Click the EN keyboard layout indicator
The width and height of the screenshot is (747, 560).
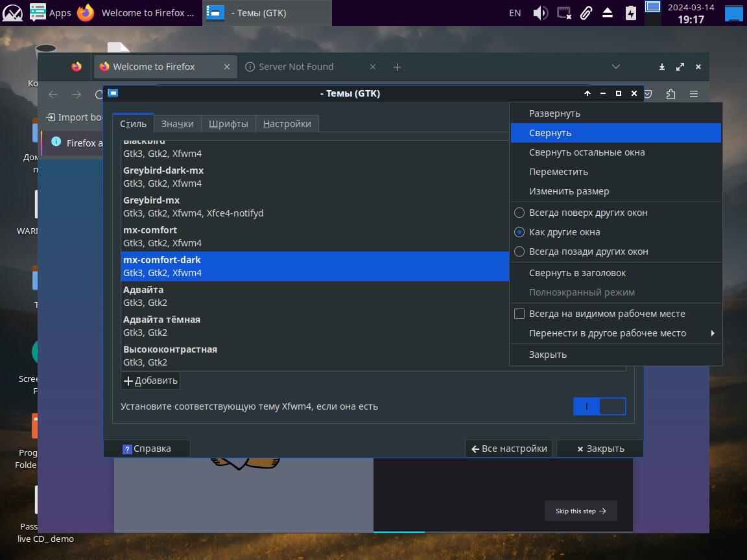tap(514, 13)
